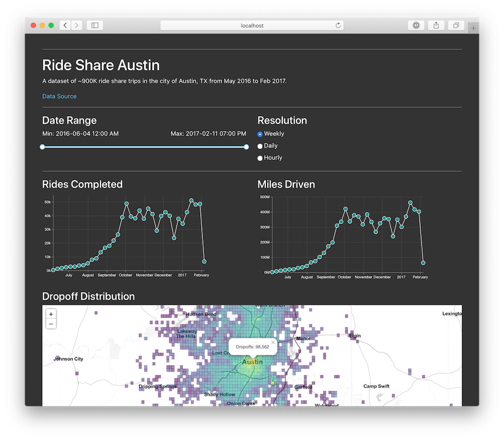Click the Safari back navigation arrow
The width and height of the screenshot is (504, 439).
click(x=65, y=25)
